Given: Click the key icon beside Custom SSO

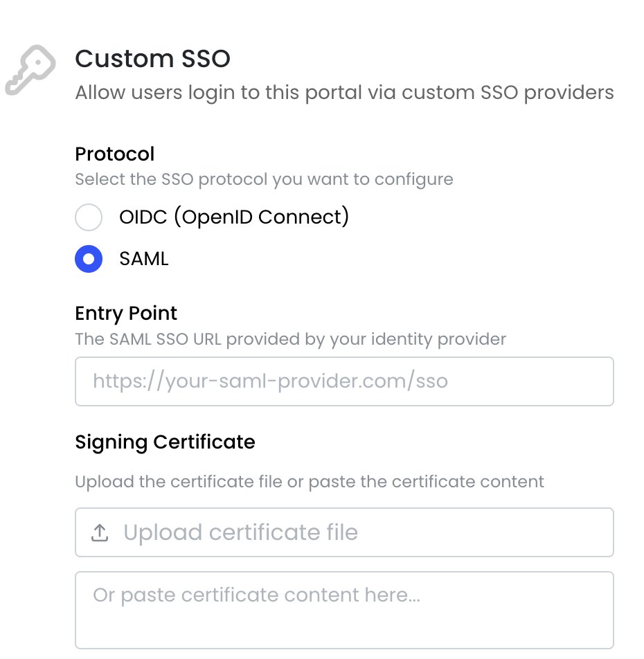Looking at the screenshot, I should 29,69.
